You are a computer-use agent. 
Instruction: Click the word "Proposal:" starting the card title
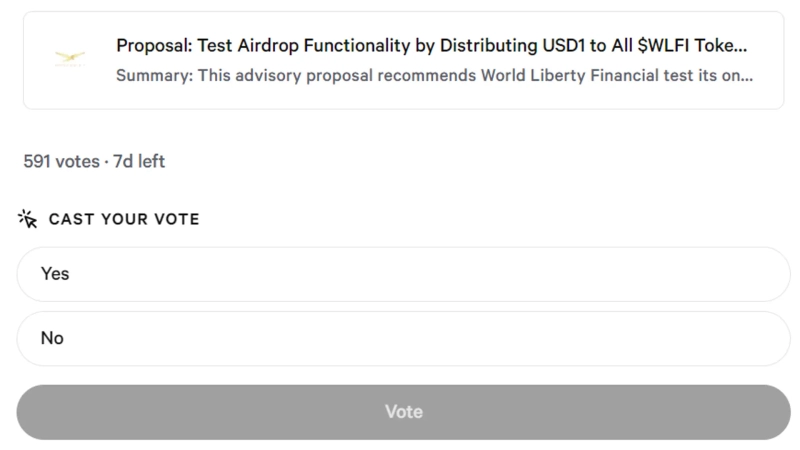tap(153, 46)
